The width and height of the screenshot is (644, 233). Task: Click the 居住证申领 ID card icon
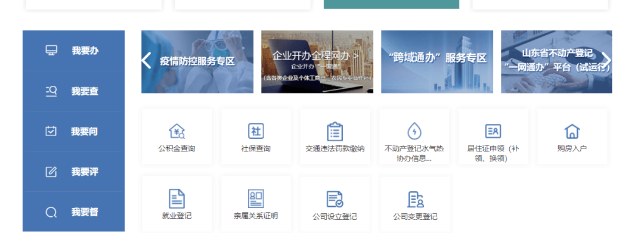(493, 131)
